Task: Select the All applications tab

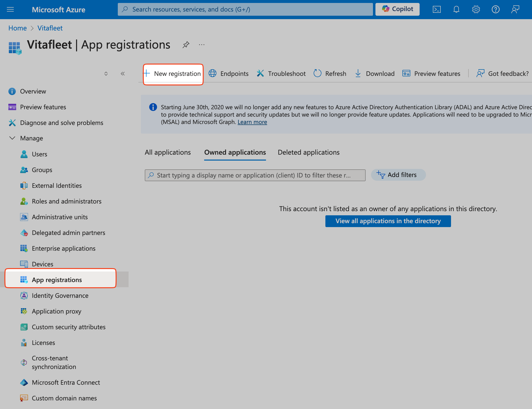Action: (x=168, y=152)
